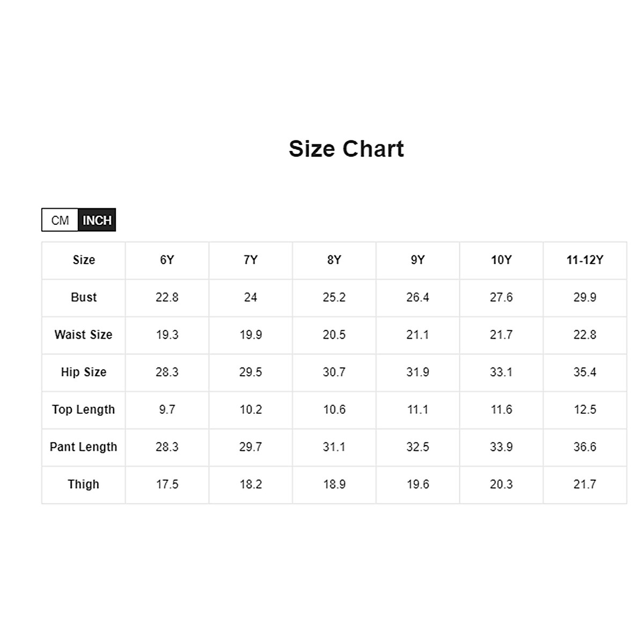Select the Waist Size value for 9Y

[x=418, y=335]
